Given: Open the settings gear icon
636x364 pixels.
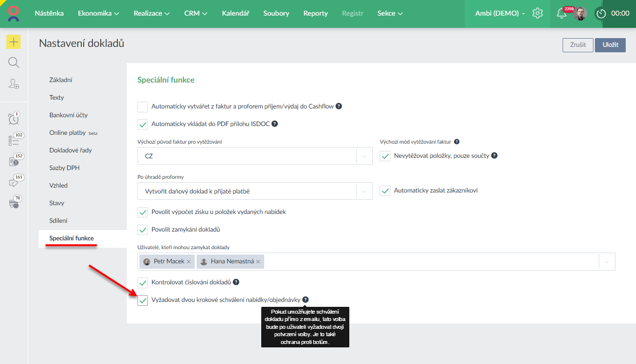Looking at the screenshot, I should coord(538,13).
